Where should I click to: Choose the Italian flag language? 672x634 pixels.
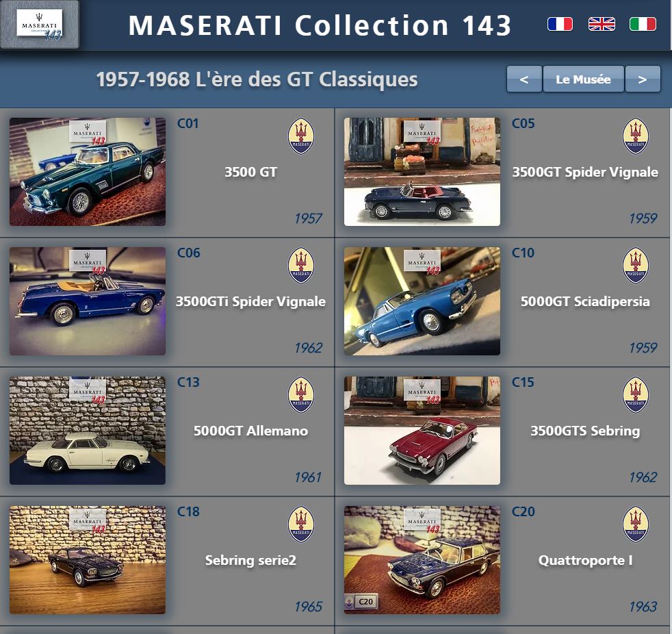pos(643,23)
